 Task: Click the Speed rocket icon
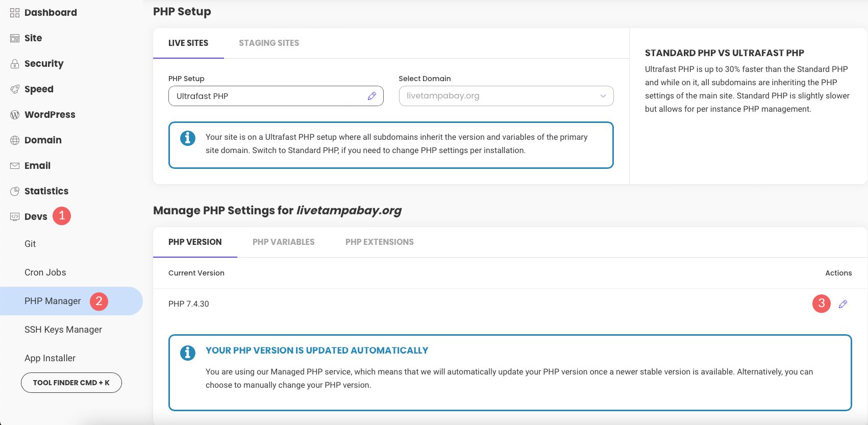tap(15, 89)
